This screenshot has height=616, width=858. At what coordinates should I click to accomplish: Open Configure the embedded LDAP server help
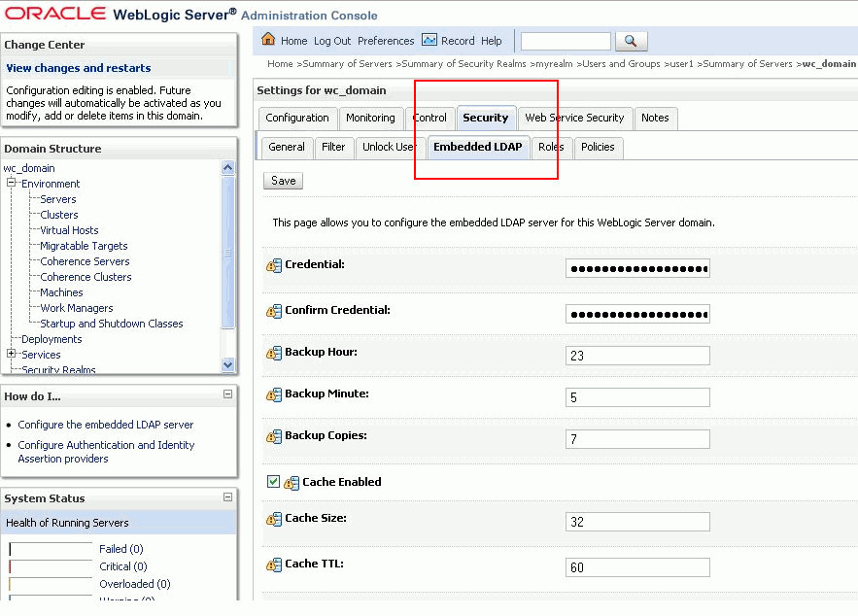coord(106,425)
